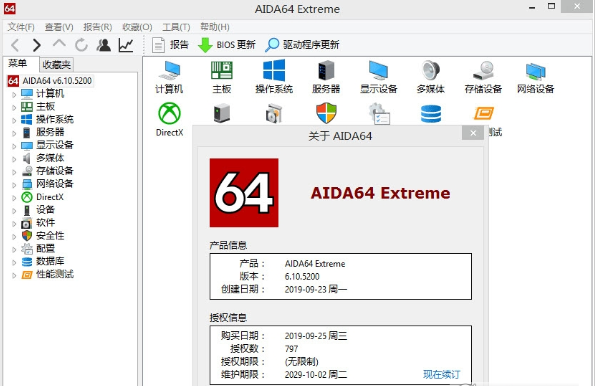
Task: Go up one level with the Up arrow
Action: (x=59, y=44)
